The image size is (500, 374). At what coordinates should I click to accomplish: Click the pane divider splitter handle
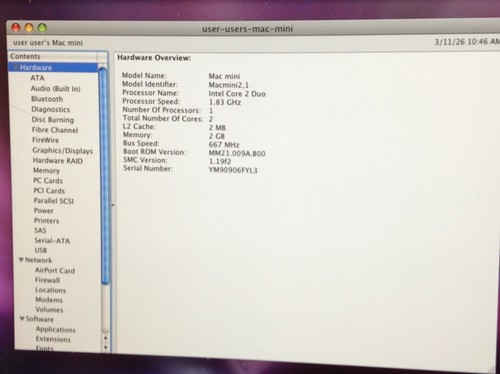coord(113,205)
